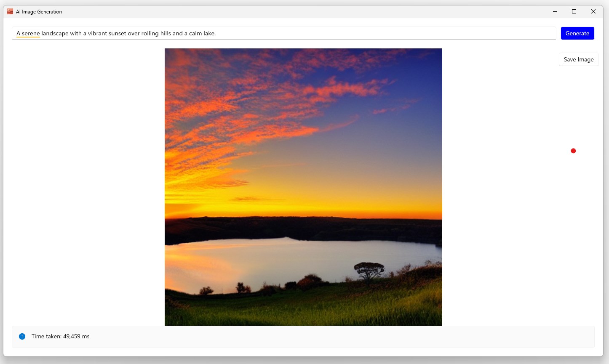Click the blue info icon in the status bar
The height and width of the screenshot is (364, 609).
[x=22, y=336]
